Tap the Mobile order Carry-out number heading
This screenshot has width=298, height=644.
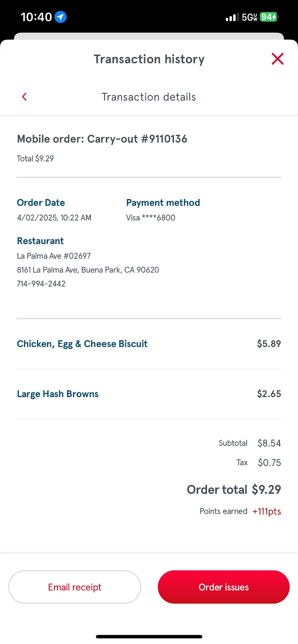tap(102, 139)
